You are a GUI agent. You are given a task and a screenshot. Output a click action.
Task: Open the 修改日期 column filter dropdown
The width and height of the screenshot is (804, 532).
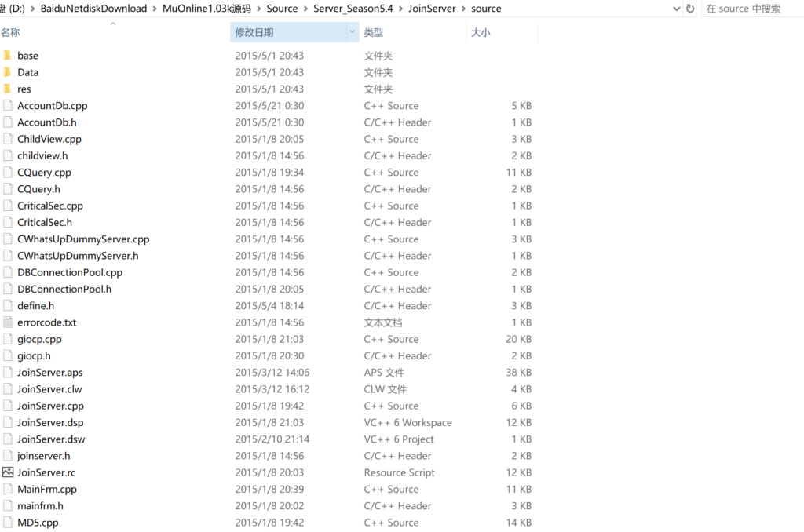(x=352, y=32)
